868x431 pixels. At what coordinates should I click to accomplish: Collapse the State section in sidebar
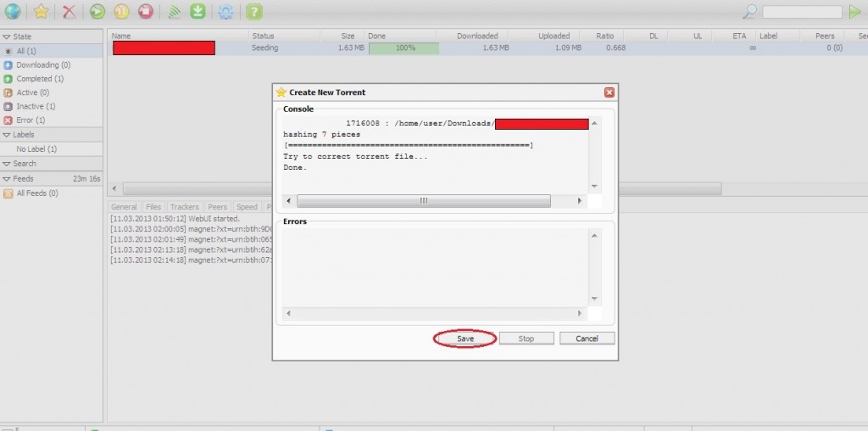[8, 37]
